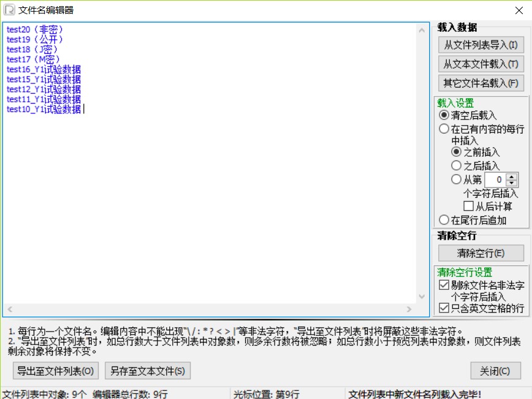Click the line test18（J密）

pyautogui.click(x=32, y=50)
